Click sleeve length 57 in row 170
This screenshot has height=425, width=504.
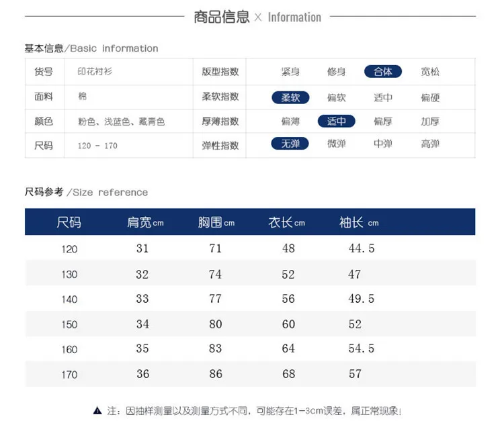[355, 373]
